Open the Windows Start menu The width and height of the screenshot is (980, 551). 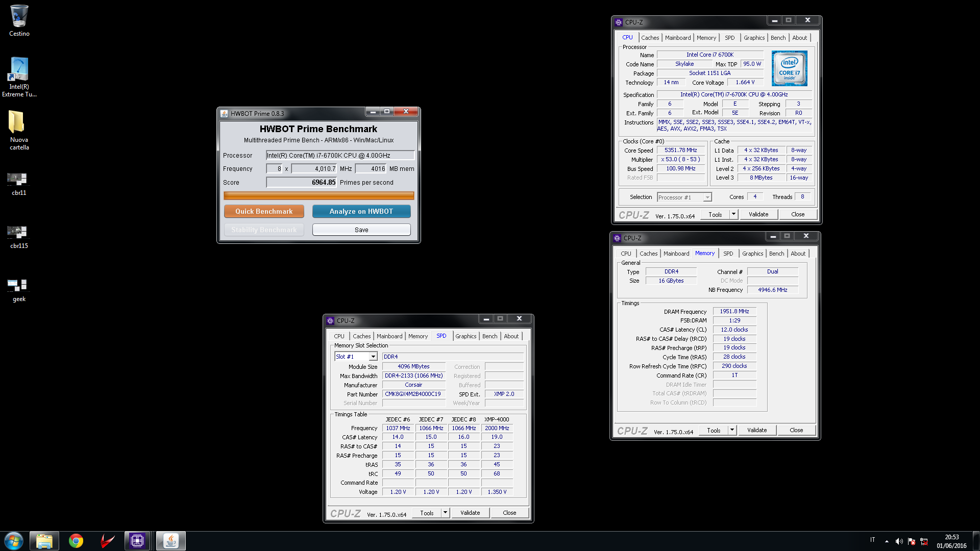click(14, 541)
